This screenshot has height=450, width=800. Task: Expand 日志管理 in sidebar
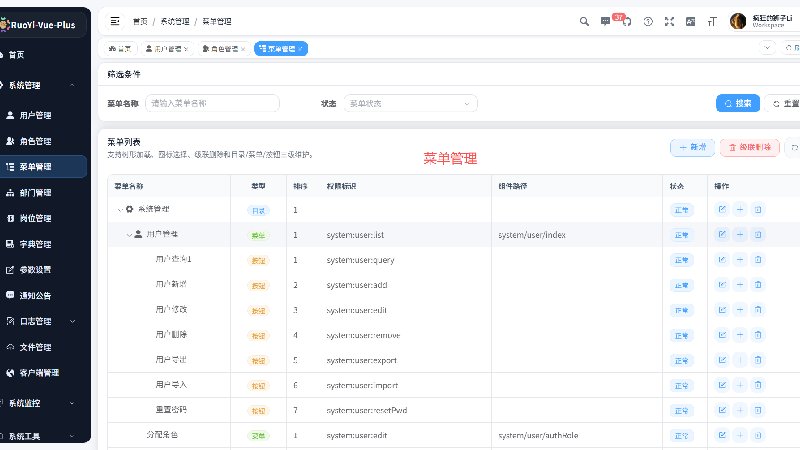(x=72, y=321)
